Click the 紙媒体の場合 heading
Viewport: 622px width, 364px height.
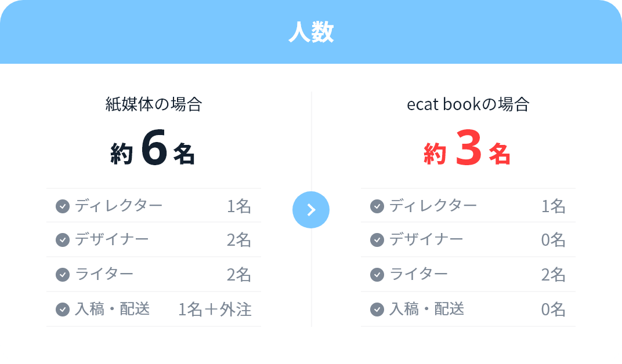[154, 104]
